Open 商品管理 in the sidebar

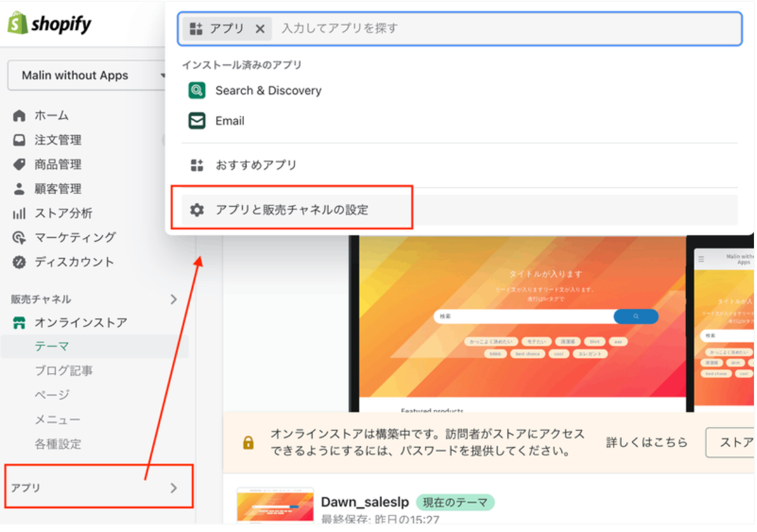(x=58, y=164)
